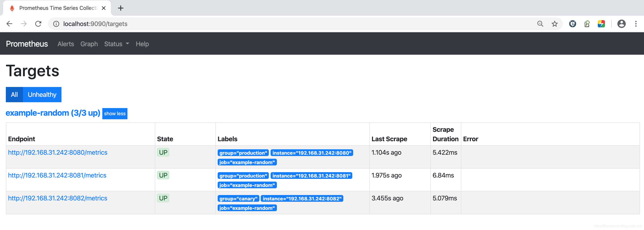
Task: Click the UP state badge for port 8080
Action: tap(163, 152)
